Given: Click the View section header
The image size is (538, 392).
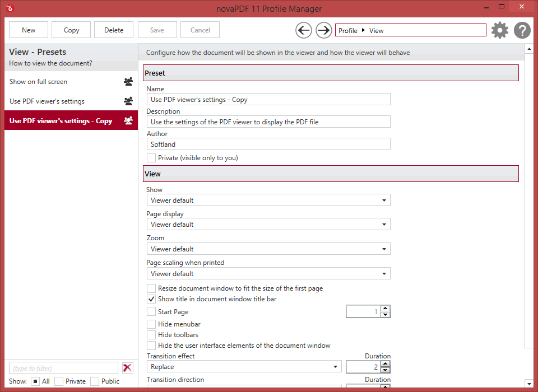Looking at the screenshot, I should point(331,174).
